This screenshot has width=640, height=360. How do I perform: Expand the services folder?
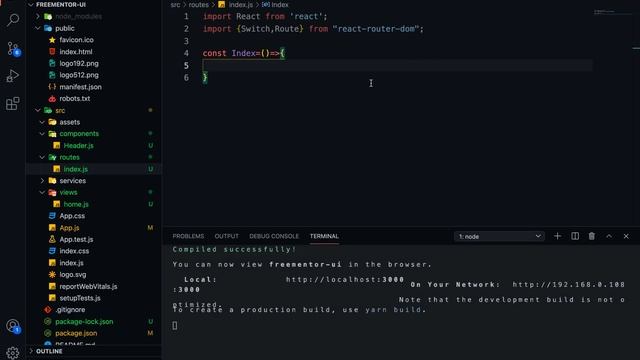pyautogui.click(x=42, y=181)
